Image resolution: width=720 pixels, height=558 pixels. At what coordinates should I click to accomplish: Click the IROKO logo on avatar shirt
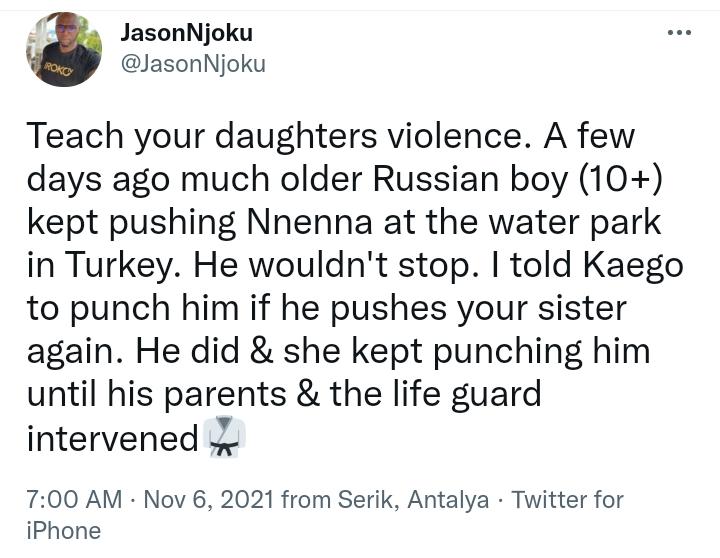(58, 68)
